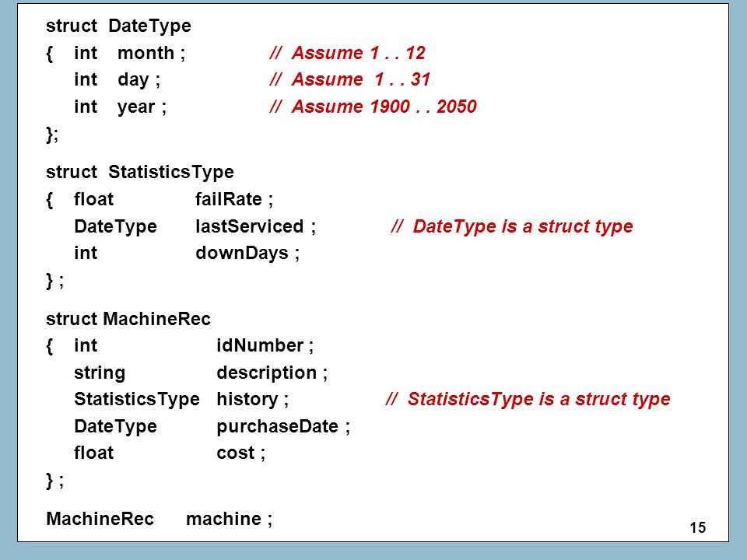
Task: Click the 'lastServiced' member name
Action: pyautogui.click(x=250, y=226)
